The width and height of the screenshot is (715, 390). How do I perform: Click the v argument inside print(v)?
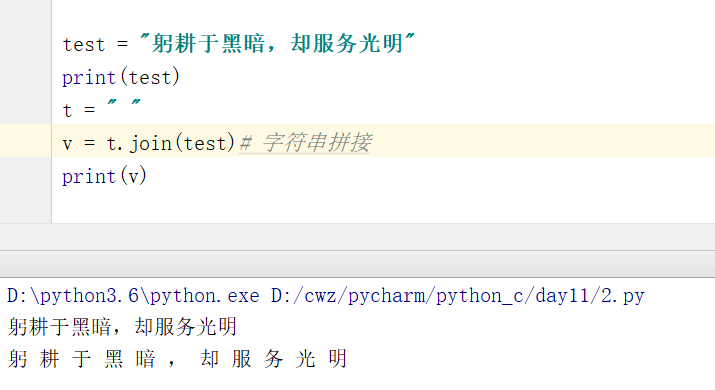(x=134, y=177)
